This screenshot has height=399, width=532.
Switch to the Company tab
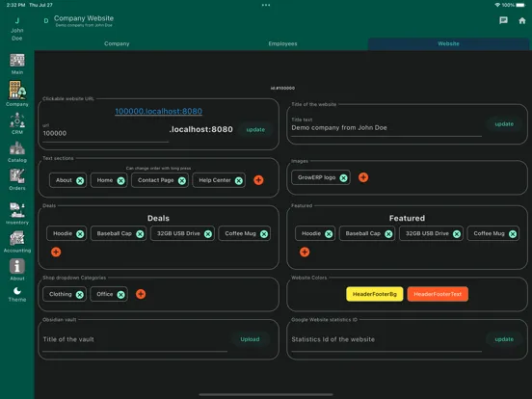tap(117, 43)
